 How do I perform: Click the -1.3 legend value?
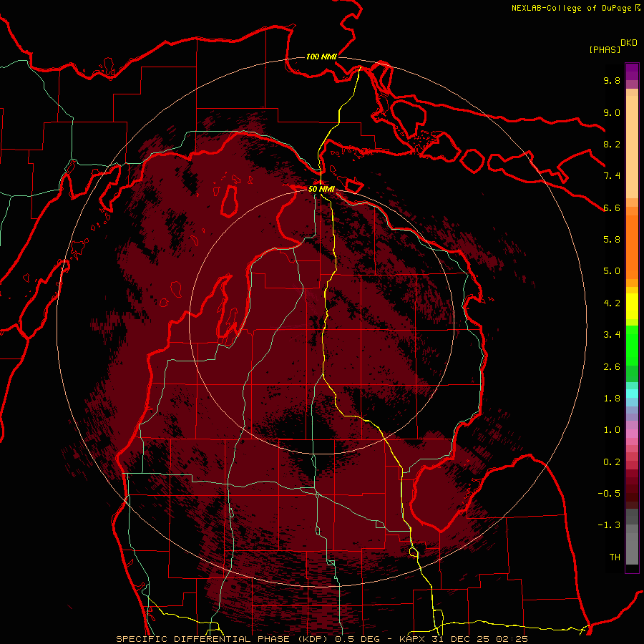click(609, 525)
